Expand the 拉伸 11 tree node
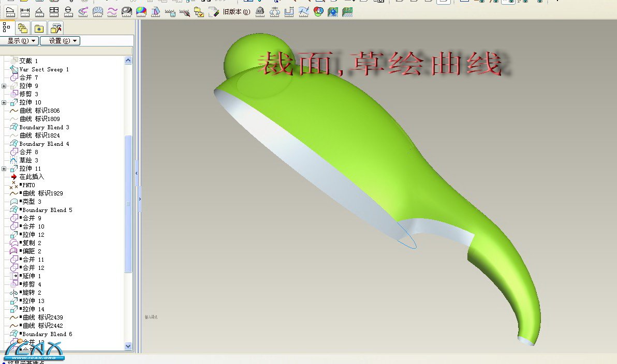The height and width of the screenshot is (364, 617). [4, 169]
